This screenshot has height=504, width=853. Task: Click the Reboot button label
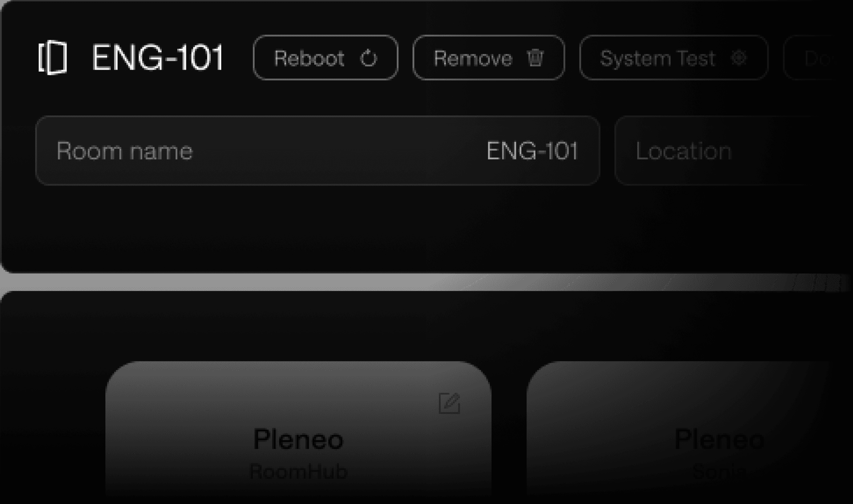click(x=309, y=58)
